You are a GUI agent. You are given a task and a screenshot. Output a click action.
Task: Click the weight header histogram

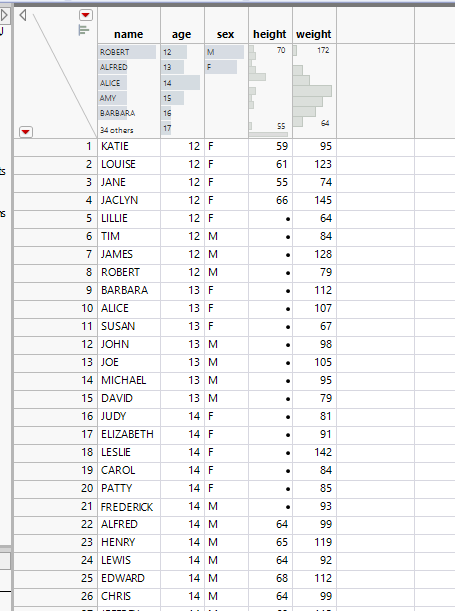click(x=314, y=90)
